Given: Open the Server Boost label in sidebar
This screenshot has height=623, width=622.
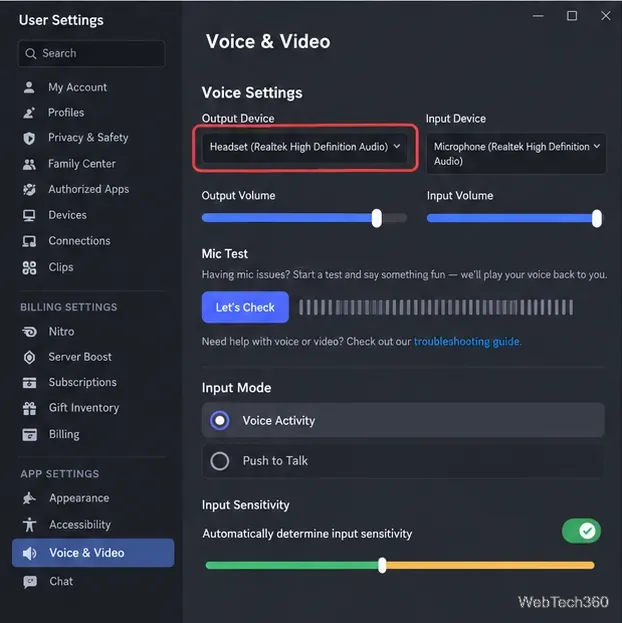Looking at the screenshot, I should tap(80, 357).
